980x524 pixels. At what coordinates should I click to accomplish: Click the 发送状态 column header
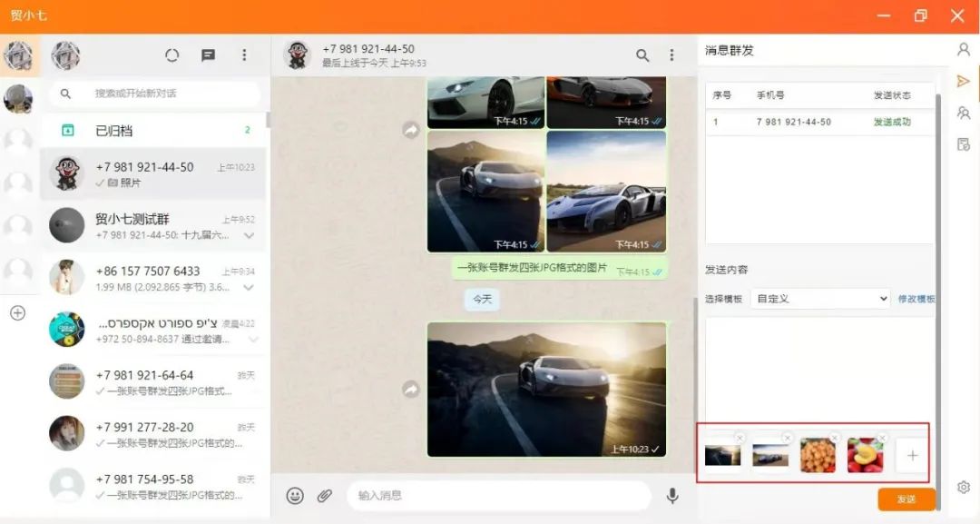click(892, 95)
